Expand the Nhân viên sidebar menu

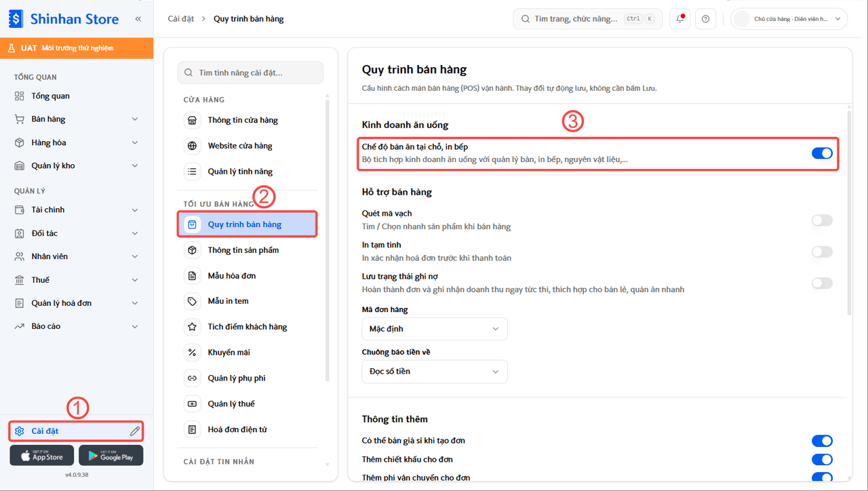coord(76,256)
